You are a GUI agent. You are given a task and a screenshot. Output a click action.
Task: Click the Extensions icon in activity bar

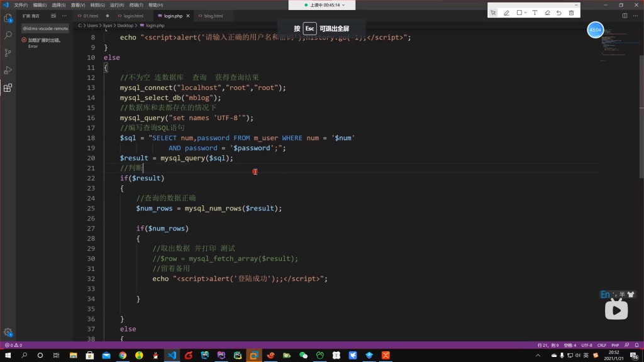[x=8, y=88]
